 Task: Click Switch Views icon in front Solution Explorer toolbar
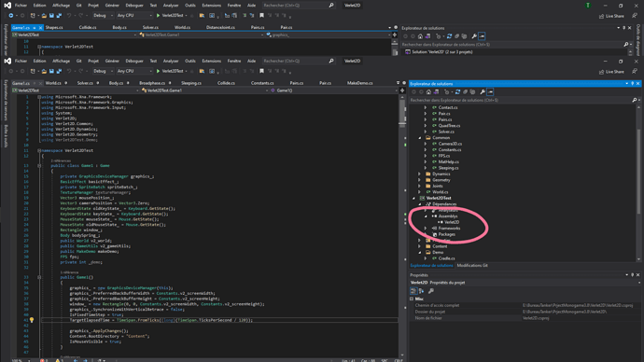coord(436,92)
